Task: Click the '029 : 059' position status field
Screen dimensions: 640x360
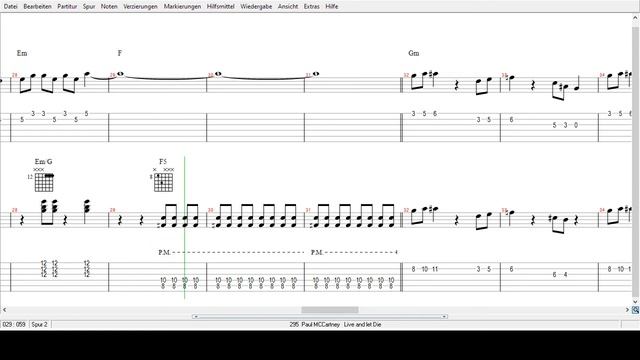Action: point(14,324)
